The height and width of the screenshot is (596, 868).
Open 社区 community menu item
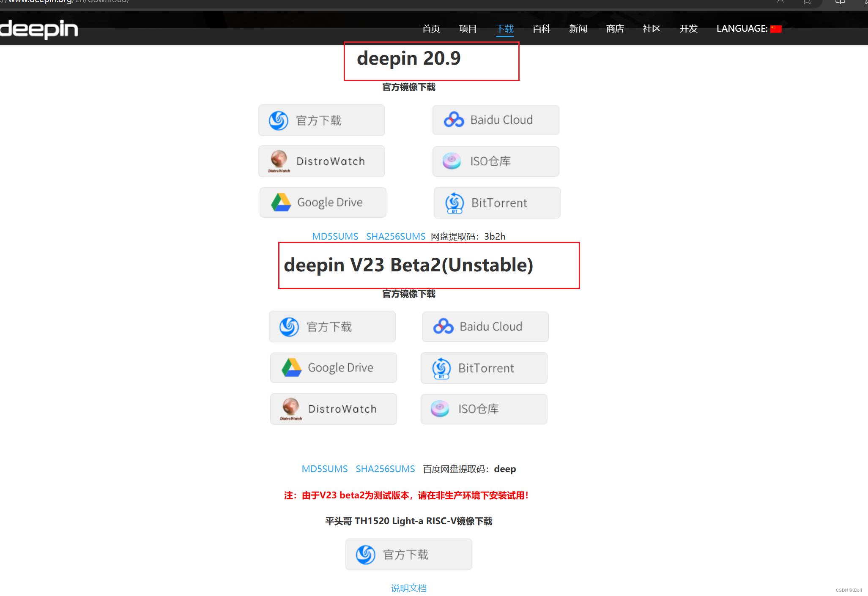pos(652,29)
